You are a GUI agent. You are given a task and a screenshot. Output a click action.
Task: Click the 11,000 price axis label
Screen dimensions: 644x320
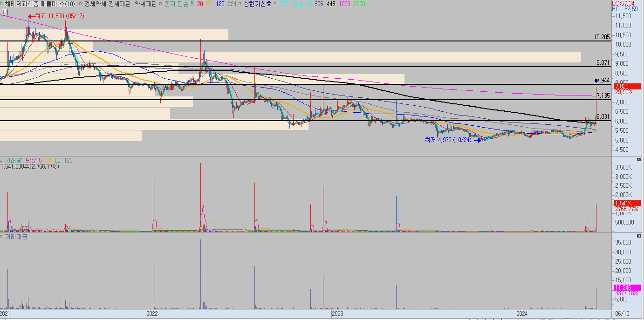pyautogui.click(x=623, y=25)
